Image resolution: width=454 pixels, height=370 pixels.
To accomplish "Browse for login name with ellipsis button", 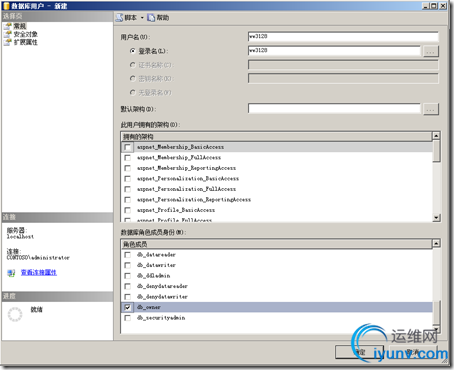I will (430, 51).
